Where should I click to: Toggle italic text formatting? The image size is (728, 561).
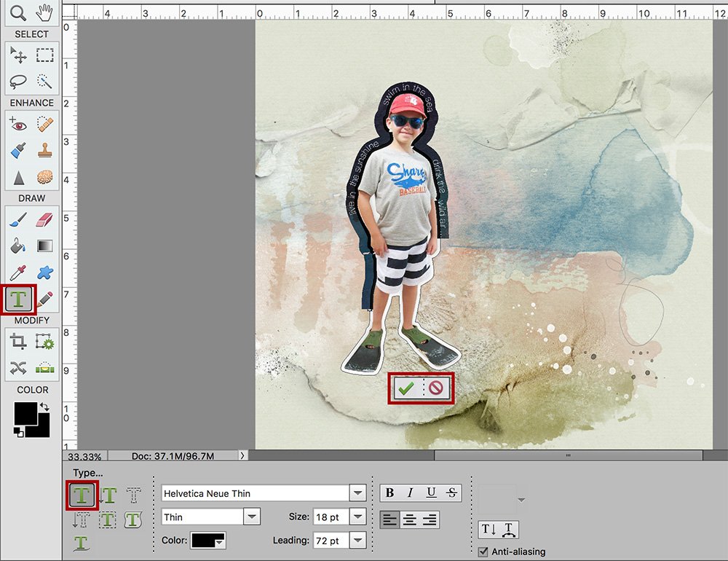click(x=411, y=493)
